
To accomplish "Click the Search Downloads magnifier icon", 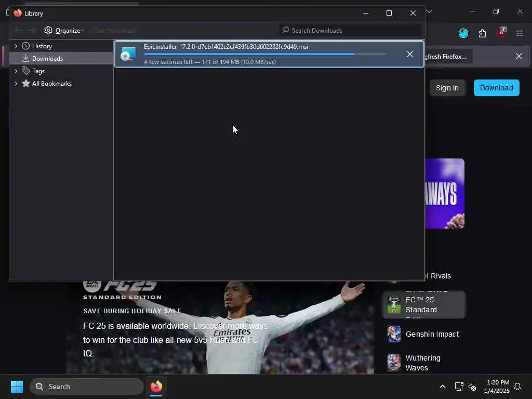I will coord(286,30).
